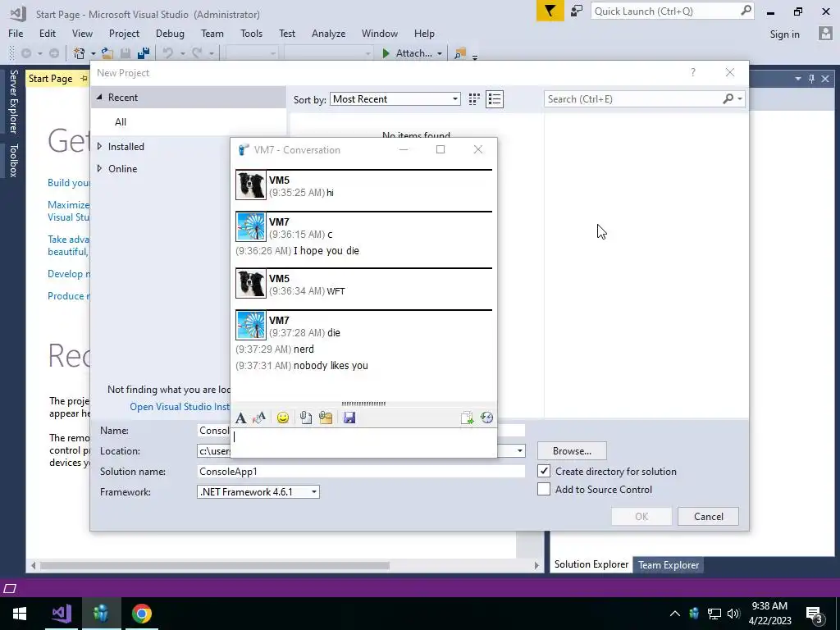The height and width of the screenshot is (630, 840).
Task: Expand the Installed tree node
Action: coord(99,146)
